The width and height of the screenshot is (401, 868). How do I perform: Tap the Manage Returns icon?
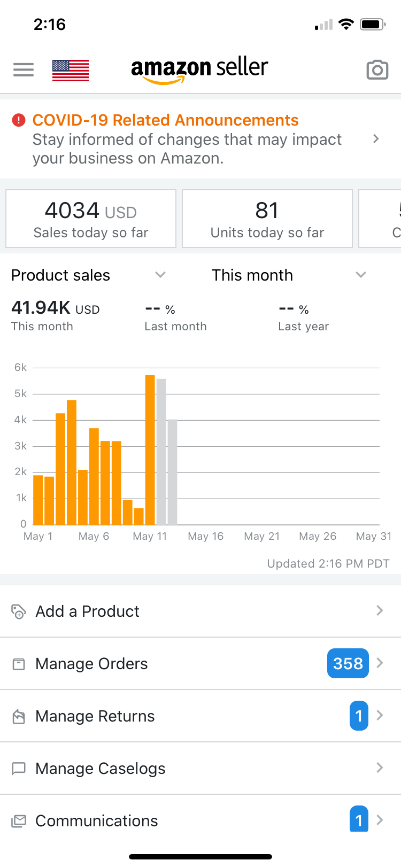point(19,716)
